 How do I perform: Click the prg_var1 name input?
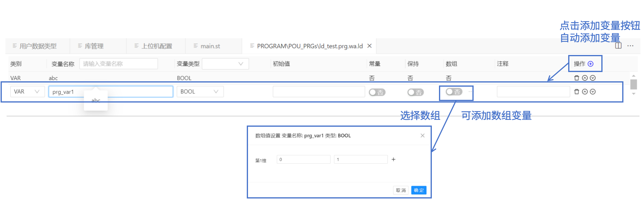tap(111, 91)
